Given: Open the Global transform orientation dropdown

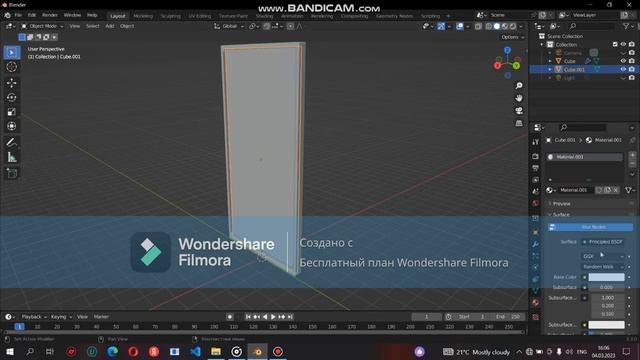Looking at the screenshot, I should coord(229,26).
